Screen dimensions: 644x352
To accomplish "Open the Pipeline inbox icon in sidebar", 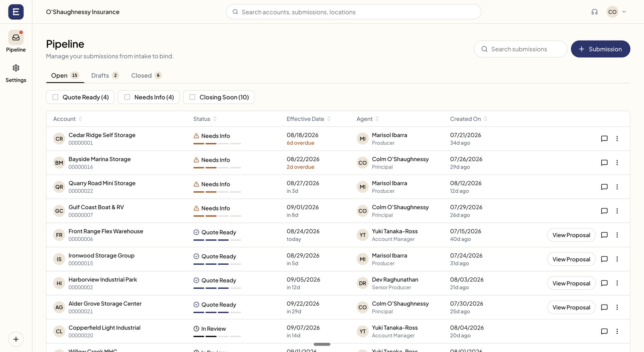I will coord(16,37).
